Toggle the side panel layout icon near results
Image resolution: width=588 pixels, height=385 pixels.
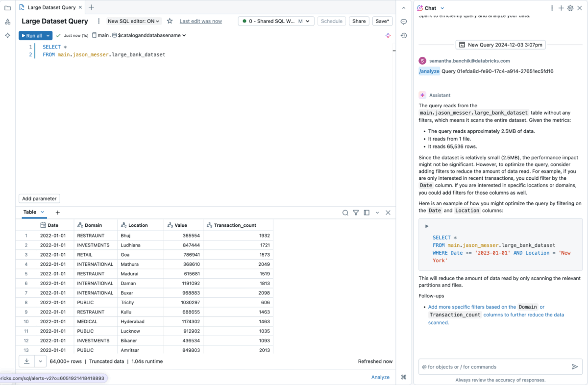367,213
